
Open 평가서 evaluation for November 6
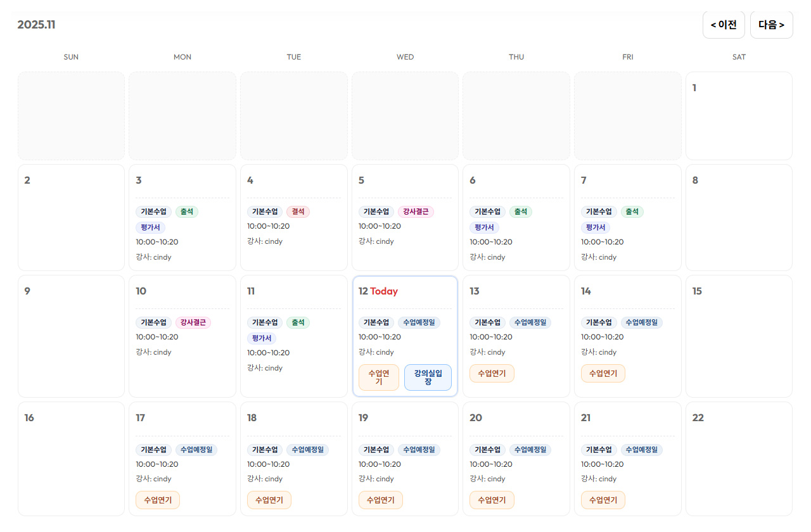(484, 227)
